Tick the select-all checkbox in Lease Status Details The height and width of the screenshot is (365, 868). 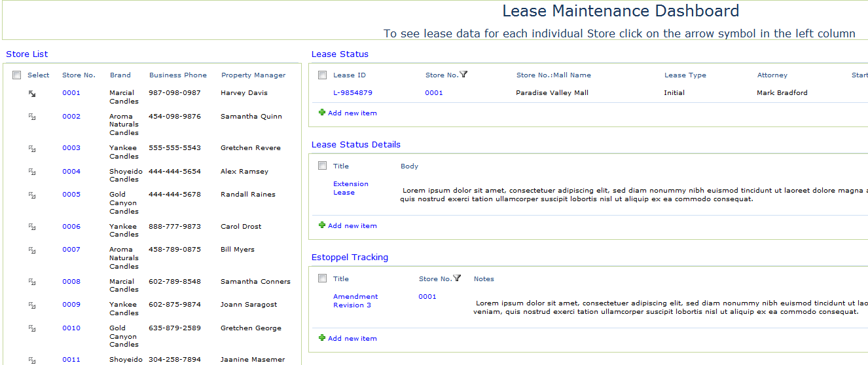point(322,166)
